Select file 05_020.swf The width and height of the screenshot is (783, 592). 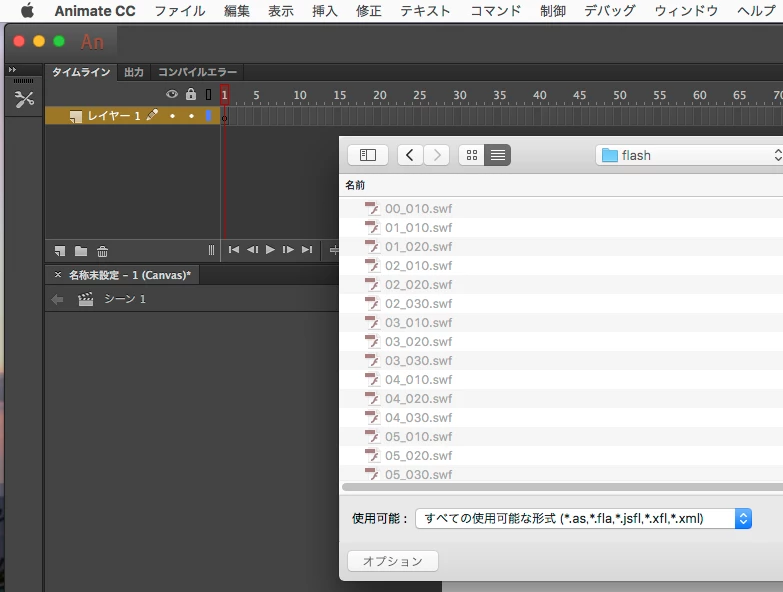(561, 455)
